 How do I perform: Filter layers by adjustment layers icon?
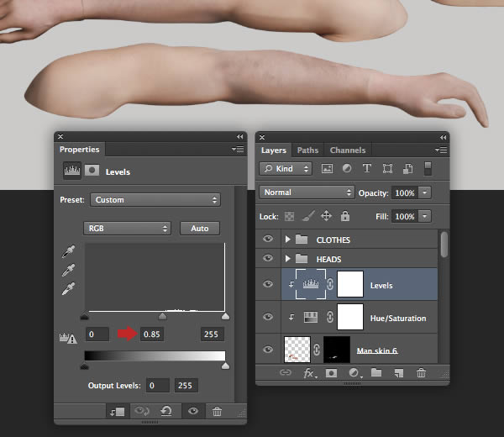(x=347, y=168)
